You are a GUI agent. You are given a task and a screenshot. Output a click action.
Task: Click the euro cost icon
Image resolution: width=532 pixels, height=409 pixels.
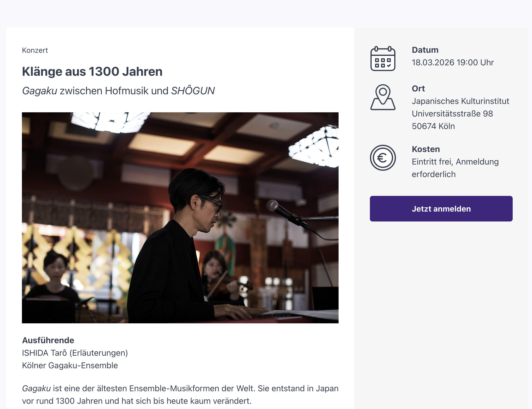pyautogui.click(x=383, y=158)
